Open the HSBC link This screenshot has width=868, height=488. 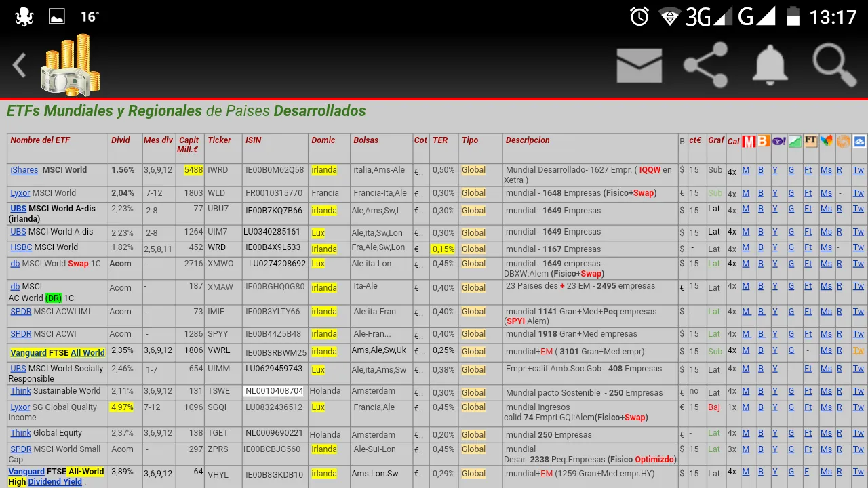(x=21, y=247)
